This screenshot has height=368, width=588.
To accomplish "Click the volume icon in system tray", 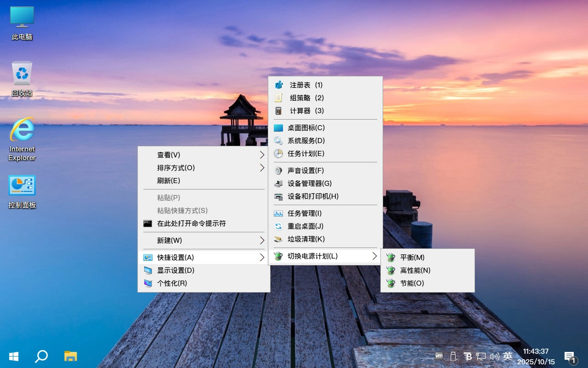I will (494, 356).
